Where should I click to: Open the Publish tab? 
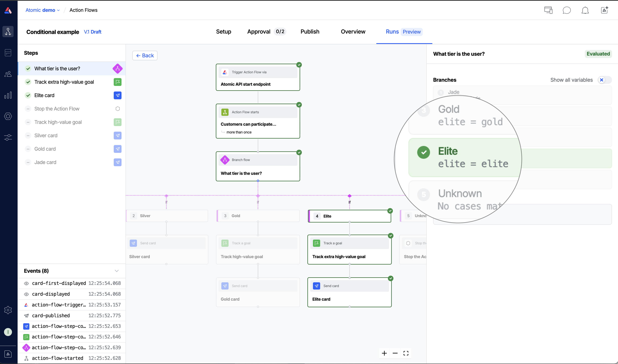[x=310, y=32]
